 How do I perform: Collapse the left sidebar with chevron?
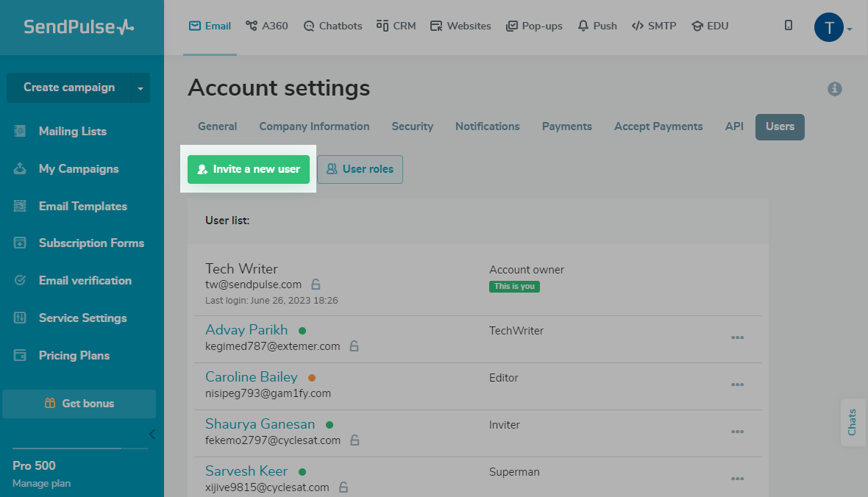[152, 434]
